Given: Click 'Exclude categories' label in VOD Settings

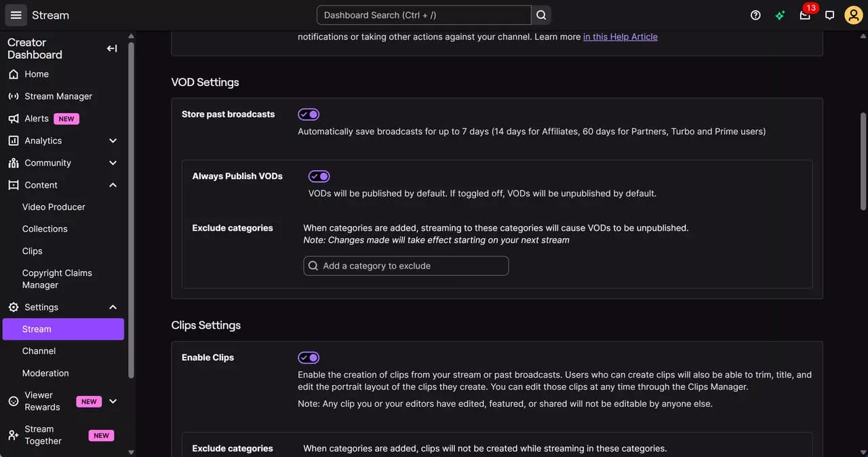Looking at the screenshot, I should [233, 228].
